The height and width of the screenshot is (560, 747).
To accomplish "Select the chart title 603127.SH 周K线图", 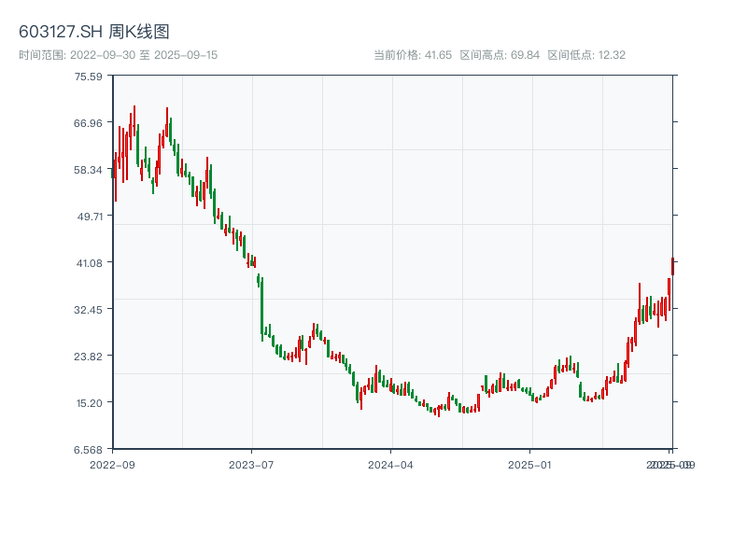I will click(x=94, y=32).
